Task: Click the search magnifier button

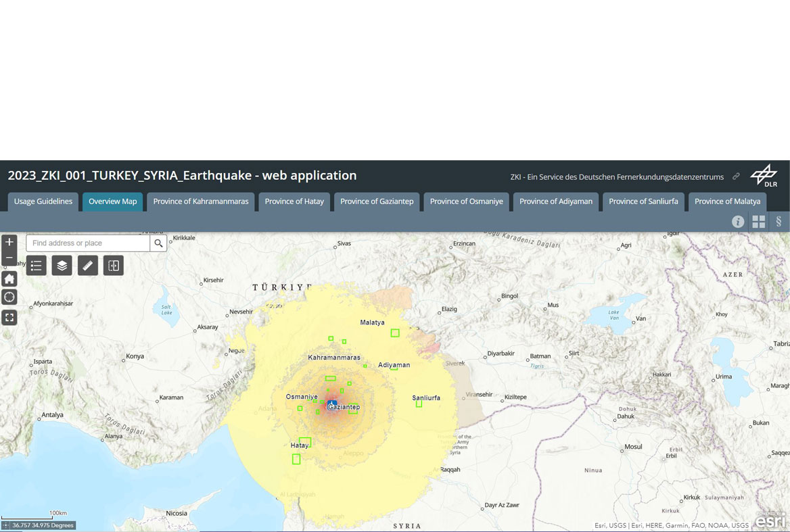Action: click(x=158, y=243)
